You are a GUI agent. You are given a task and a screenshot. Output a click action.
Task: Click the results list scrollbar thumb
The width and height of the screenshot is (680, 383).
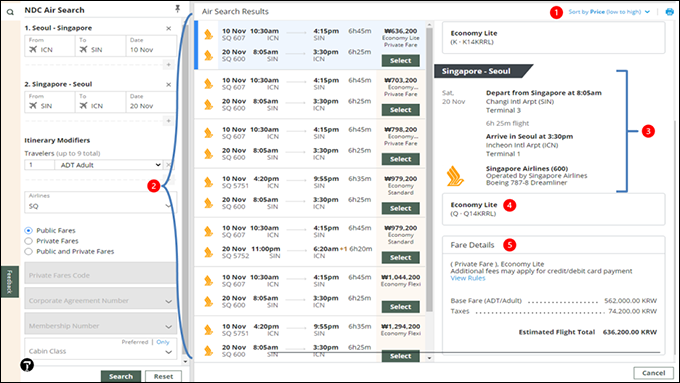pyautogui.click(x=429, y=169)
